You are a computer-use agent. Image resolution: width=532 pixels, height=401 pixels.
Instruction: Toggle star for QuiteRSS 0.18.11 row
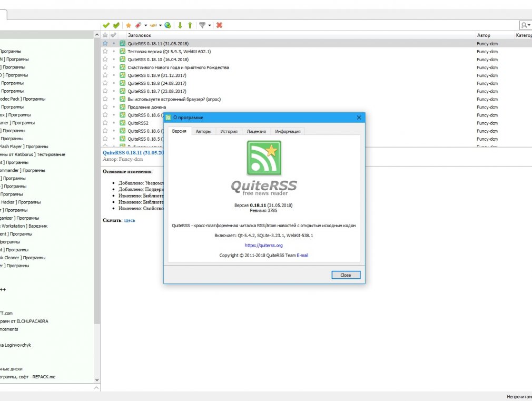tap(105, 43)
